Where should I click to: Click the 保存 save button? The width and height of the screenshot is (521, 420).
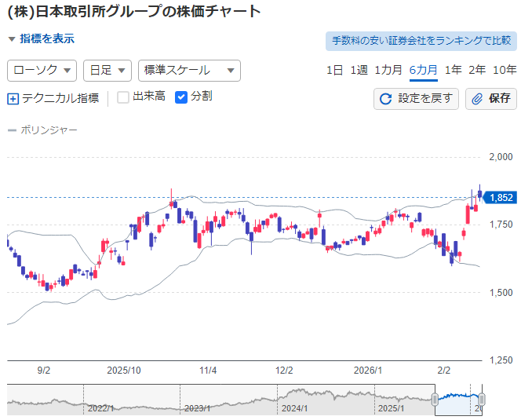(491, 99)
